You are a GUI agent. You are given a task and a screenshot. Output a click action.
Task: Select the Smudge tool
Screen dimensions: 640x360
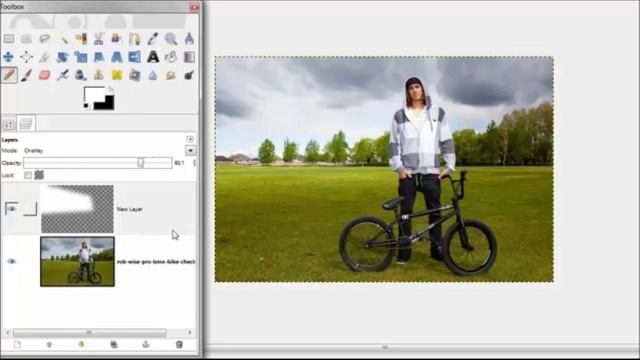pos(171,75)
